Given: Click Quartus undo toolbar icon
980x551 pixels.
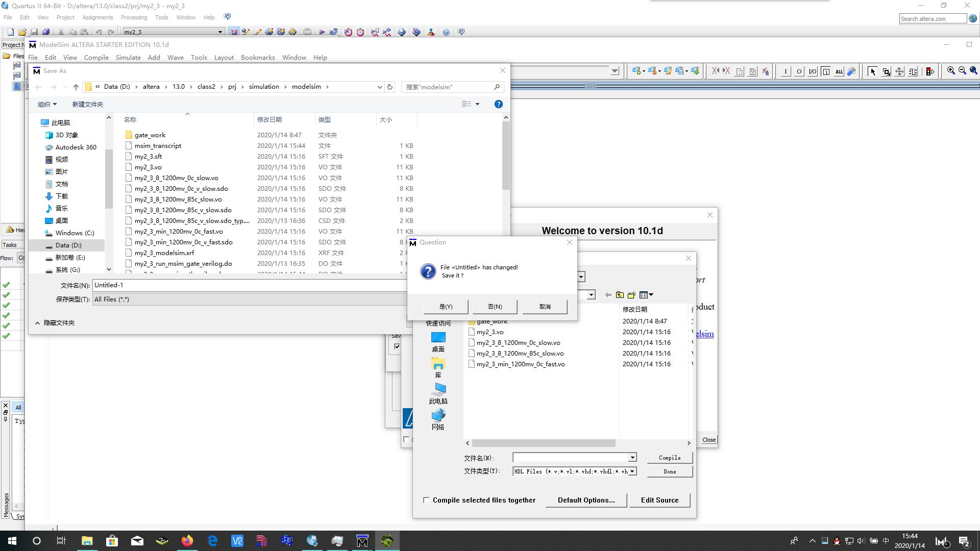Looking at the screenshot, I should click(99, 32).
